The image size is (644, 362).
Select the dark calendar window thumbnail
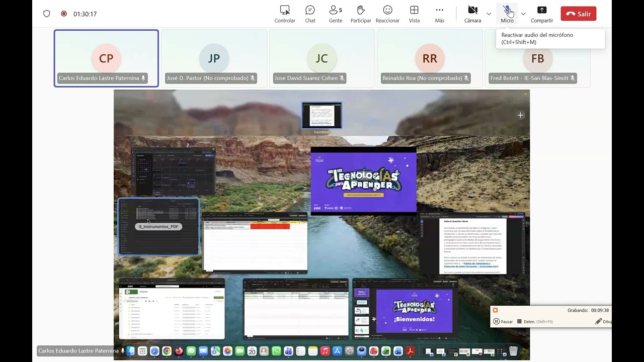point(173,171)
